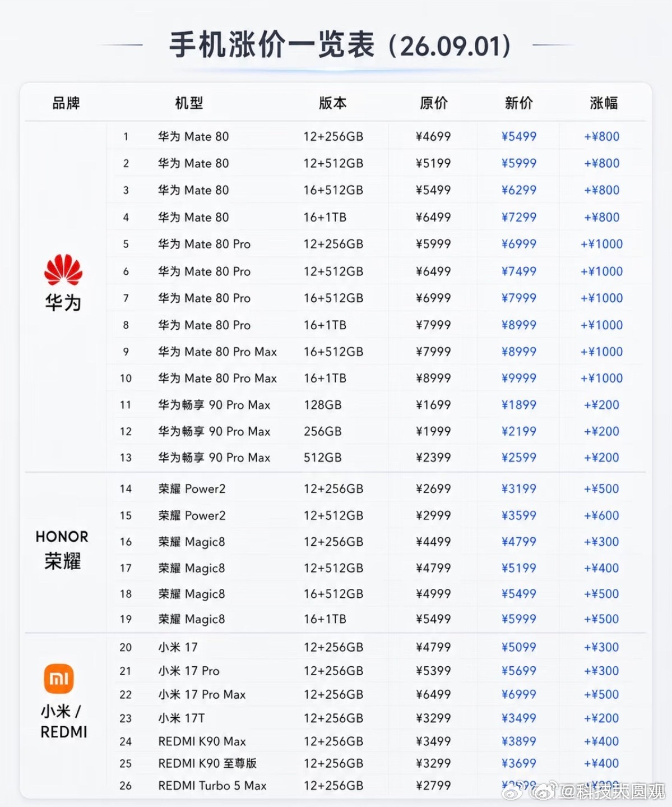
Task: Click the orange Xiaomi MI logo
Action: tap(59, 679)
